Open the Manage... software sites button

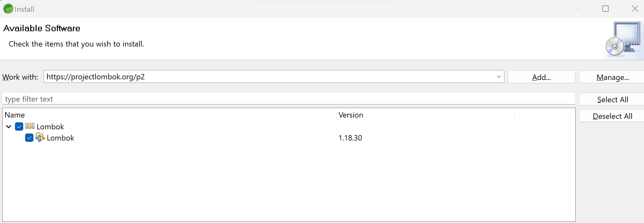pos(612,77)
